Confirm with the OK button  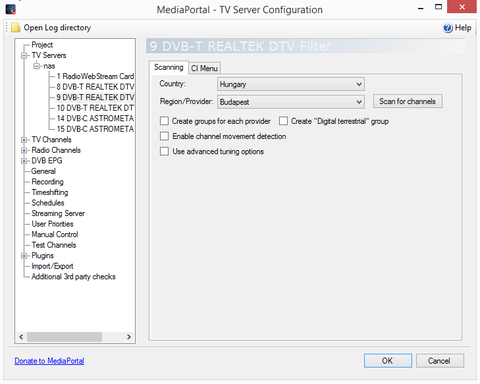[x=388, y=361]
